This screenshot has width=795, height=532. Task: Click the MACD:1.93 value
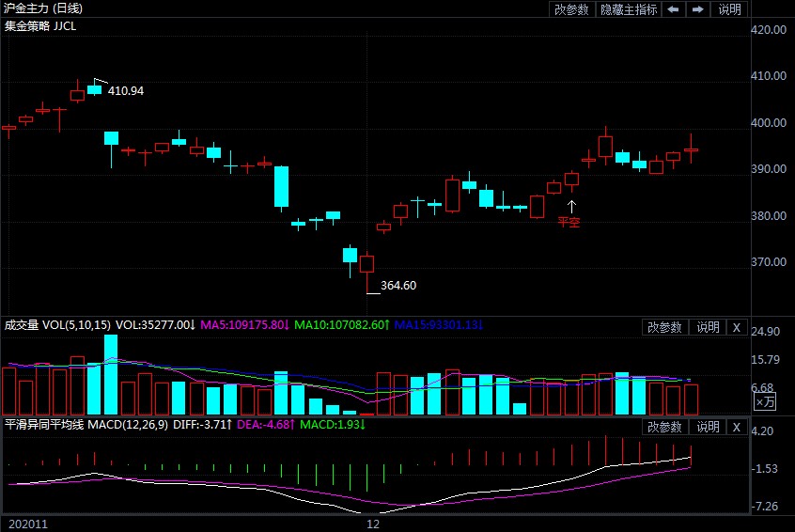(x=333, y=425)
